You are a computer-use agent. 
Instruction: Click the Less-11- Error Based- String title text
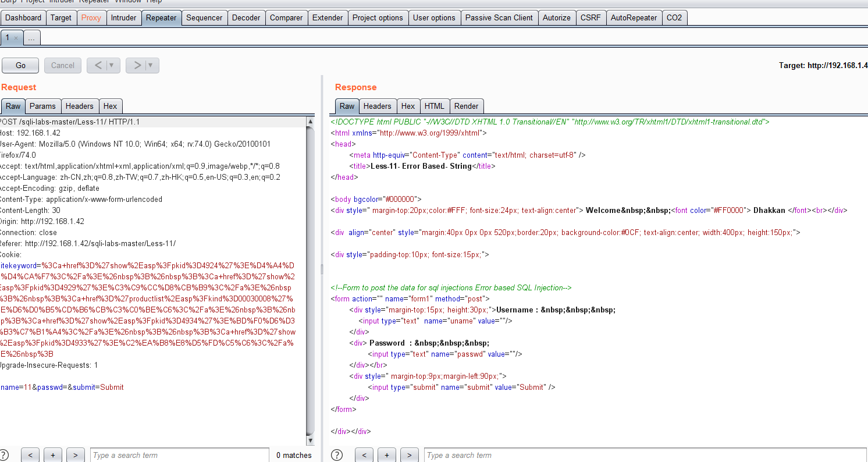(x=421, y=166)
